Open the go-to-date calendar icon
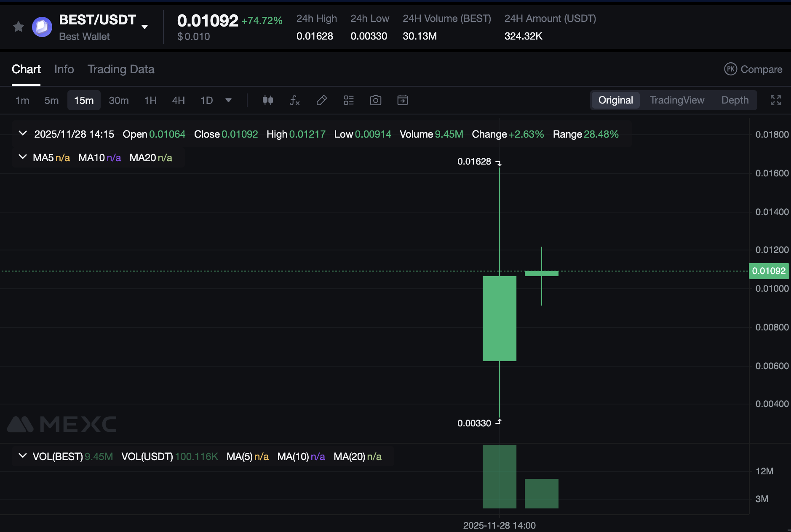Image resolution: width=791 pixels, height=532 pixels. [402, 100]
